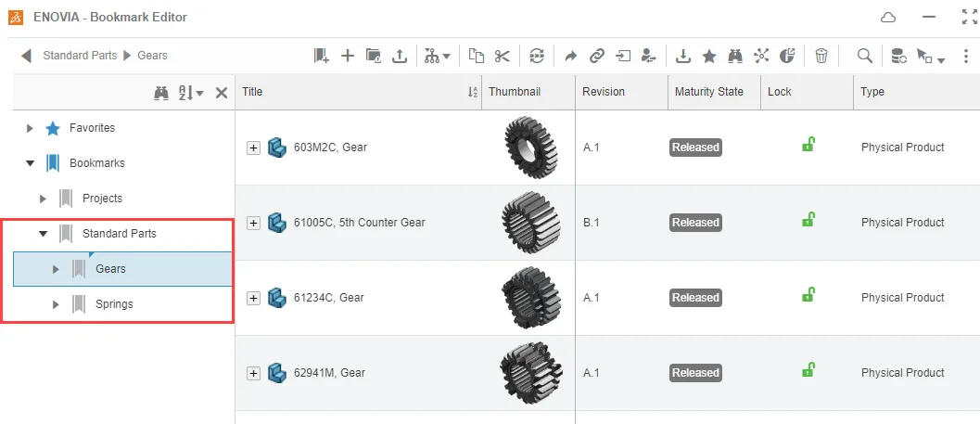The height and width of the screenshot is (424, 980).
Task: Click the magnifier search icon
Action: tap(864, 56)
